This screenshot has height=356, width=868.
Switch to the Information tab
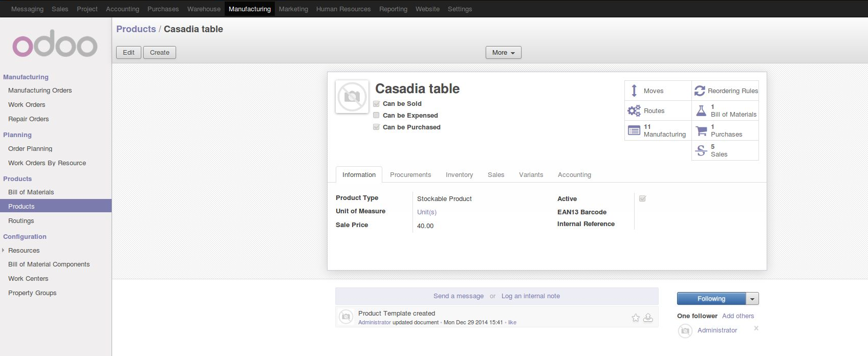point(359,175)
